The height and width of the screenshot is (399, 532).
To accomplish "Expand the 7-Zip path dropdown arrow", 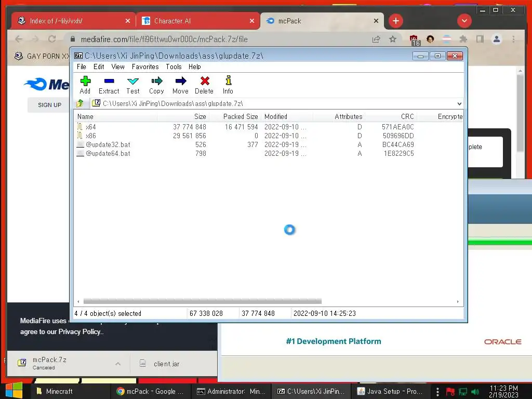I will click(459, 103).
